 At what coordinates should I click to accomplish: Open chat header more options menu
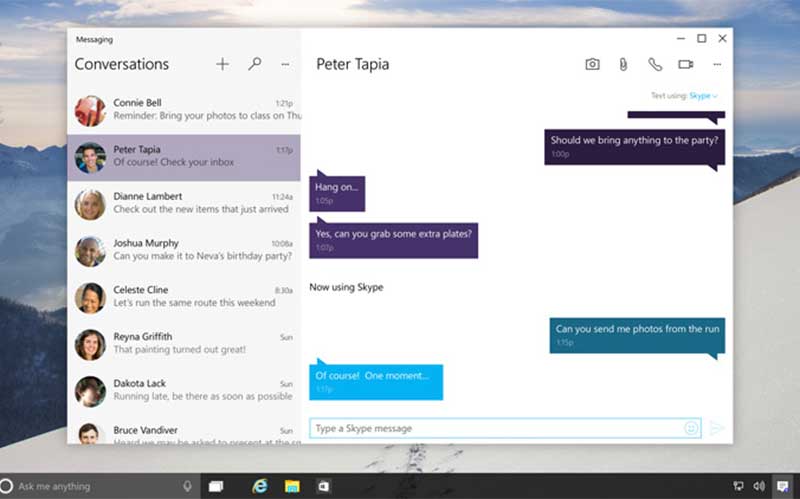[716, 64]
